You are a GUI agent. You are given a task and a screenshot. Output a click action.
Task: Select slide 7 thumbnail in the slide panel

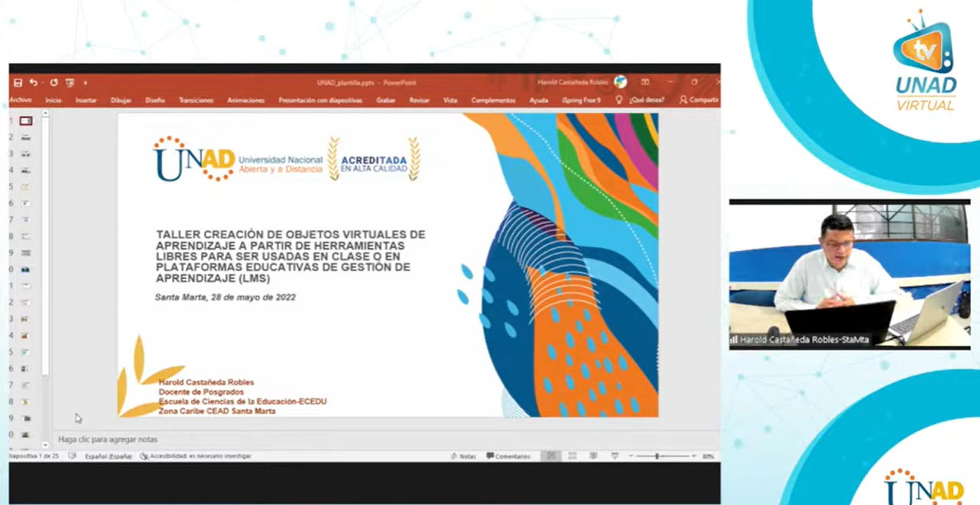coord(26,220)
